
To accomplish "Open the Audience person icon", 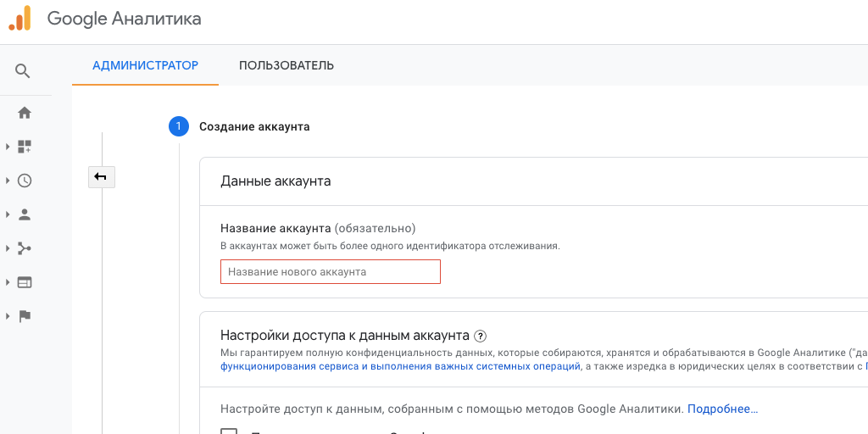I will [25, 214].
